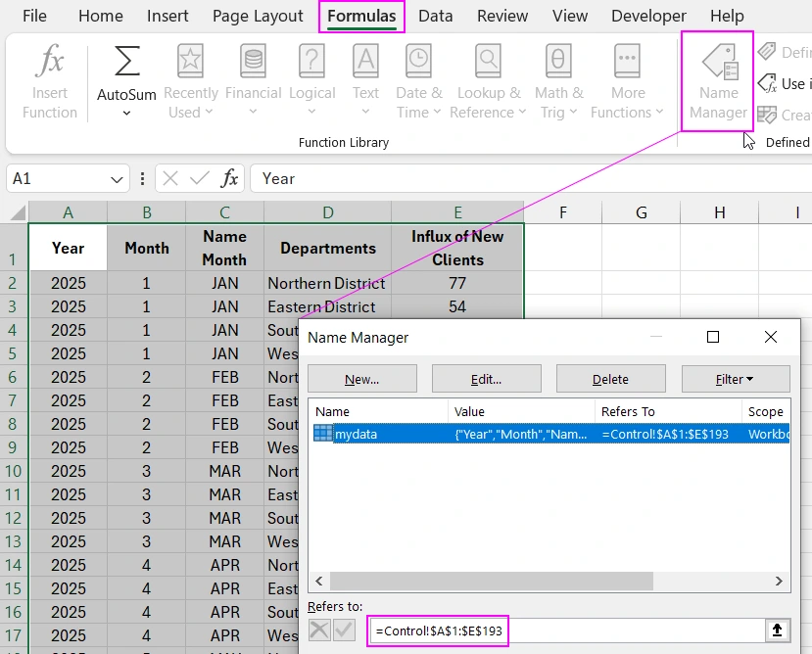Click the AutoSum sigma icon
This screenshot has height=654, width=812.
pyautogui.click(x=126, y=62)
